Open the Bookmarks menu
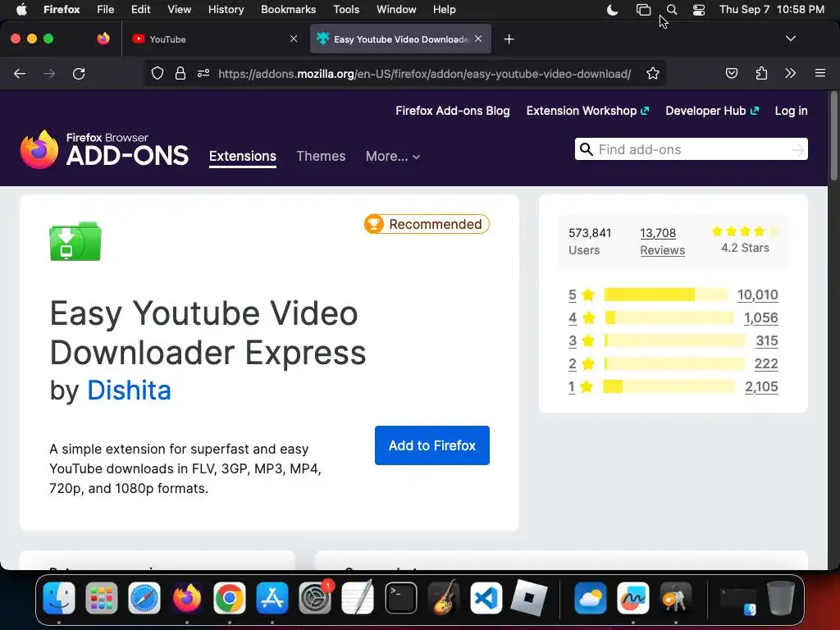The height and width of the screenshot is (630, 840). pyautogui.click(x=288, y=10)
